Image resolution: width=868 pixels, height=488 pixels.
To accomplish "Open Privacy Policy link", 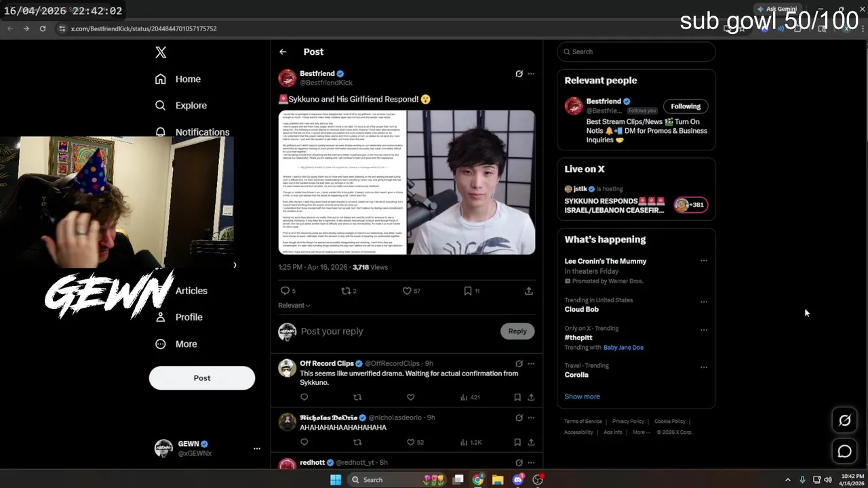I will [628, 422].
